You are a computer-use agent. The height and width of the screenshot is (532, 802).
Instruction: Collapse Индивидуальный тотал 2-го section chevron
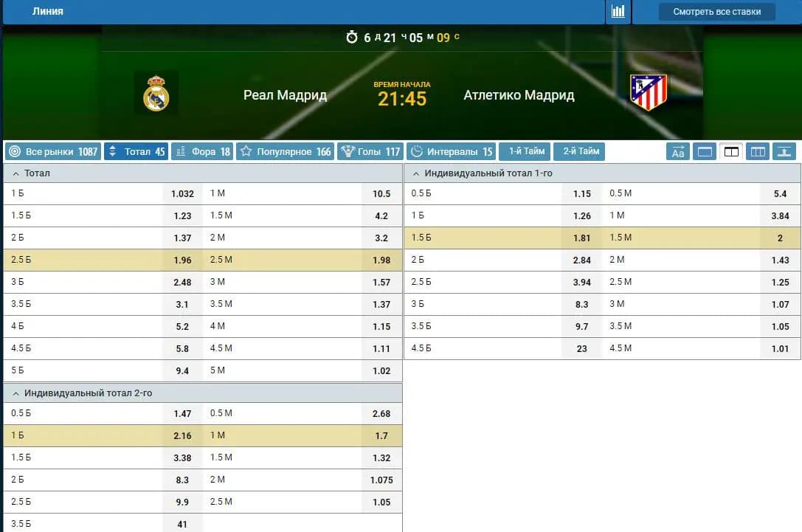(x=15, y=394)
